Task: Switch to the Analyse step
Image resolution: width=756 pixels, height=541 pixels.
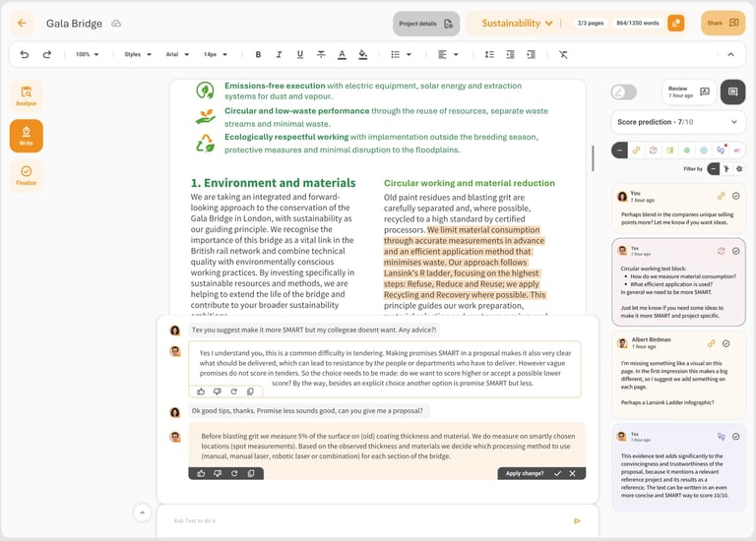Action: (26, 95)
